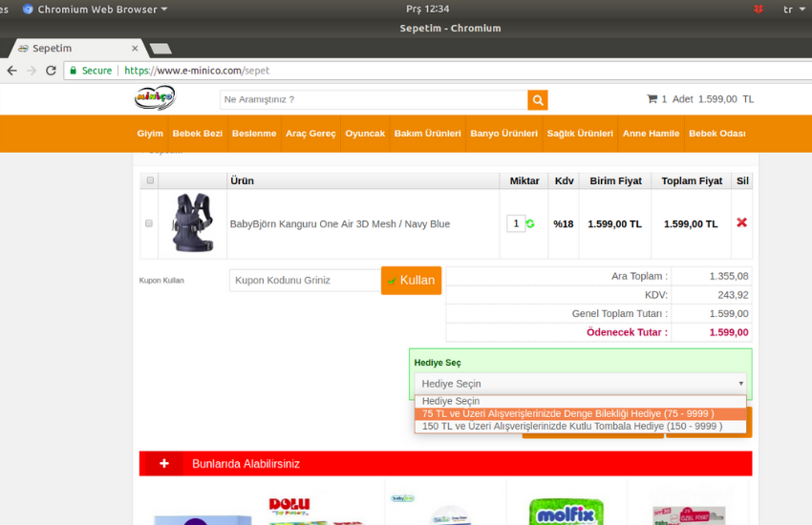Click the orange search magnifier button

[538, 99]
